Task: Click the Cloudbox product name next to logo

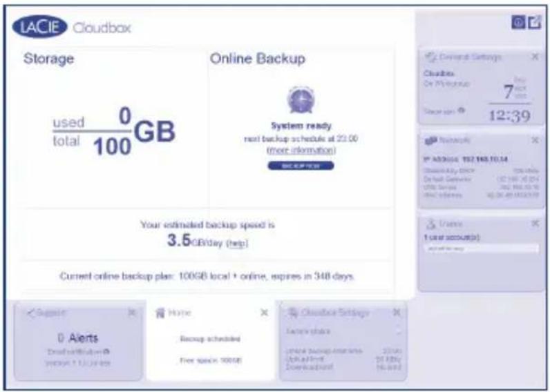Action: pos(102,28)
